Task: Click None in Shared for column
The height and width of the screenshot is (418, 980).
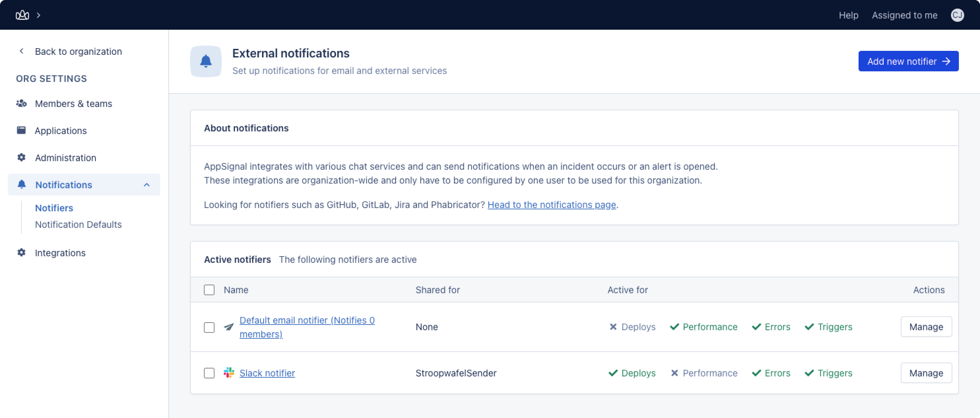Action: [427, 327]
